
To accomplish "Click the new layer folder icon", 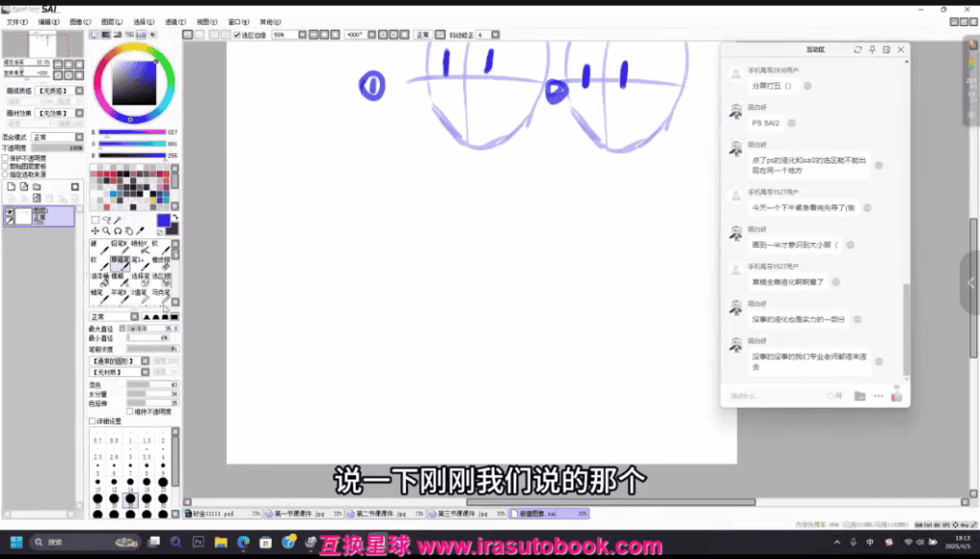I will (x=35, y=187).
